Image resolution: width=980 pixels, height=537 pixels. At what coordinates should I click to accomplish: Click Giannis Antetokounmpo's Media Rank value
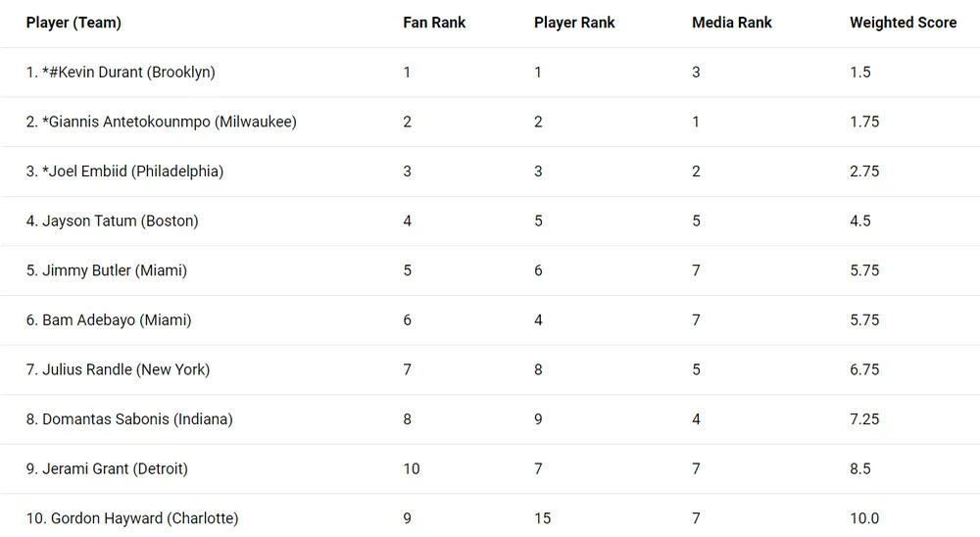[x=696, y=122]
